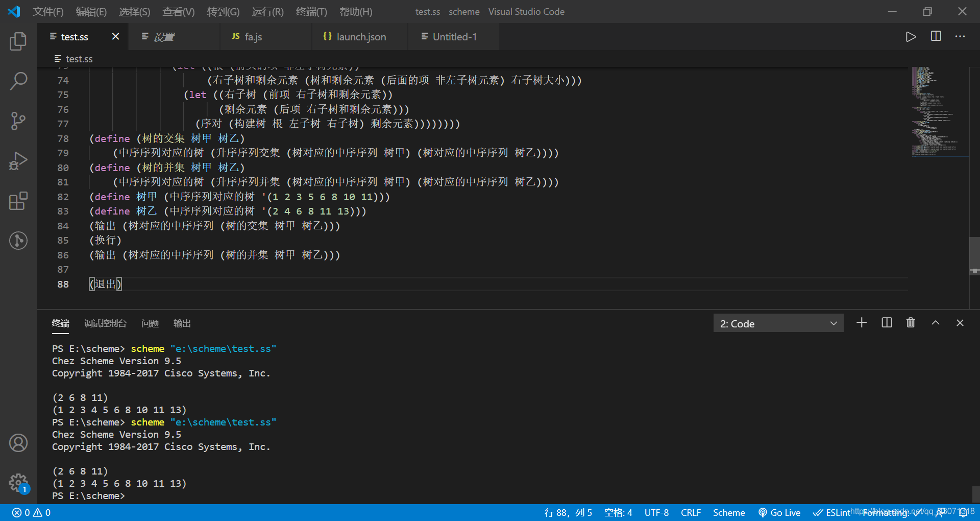Switch to the launch.json tab
The image size is (980, 521).
361,37
